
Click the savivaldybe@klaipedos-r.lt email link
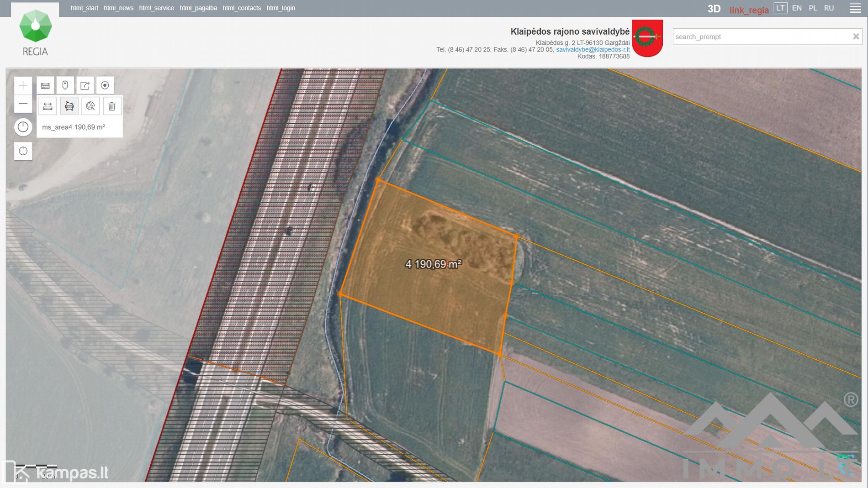point(593,50)
